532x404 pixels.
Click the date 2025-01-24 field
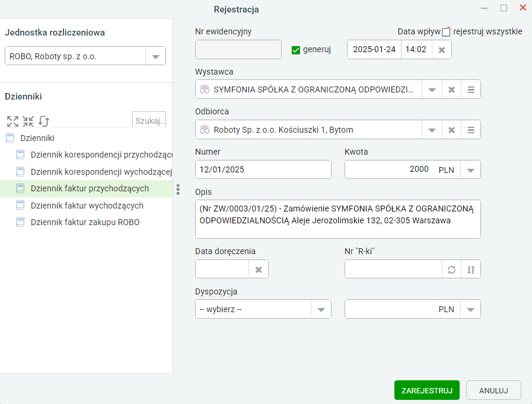click(374, 50)
